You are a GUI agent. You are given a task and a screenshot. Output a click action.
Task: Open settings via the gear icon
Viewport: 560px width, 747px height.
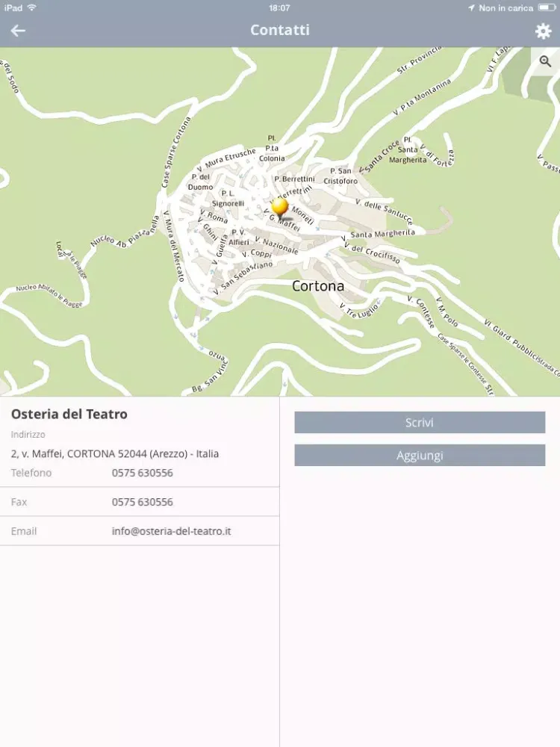(x=543, y=31)
